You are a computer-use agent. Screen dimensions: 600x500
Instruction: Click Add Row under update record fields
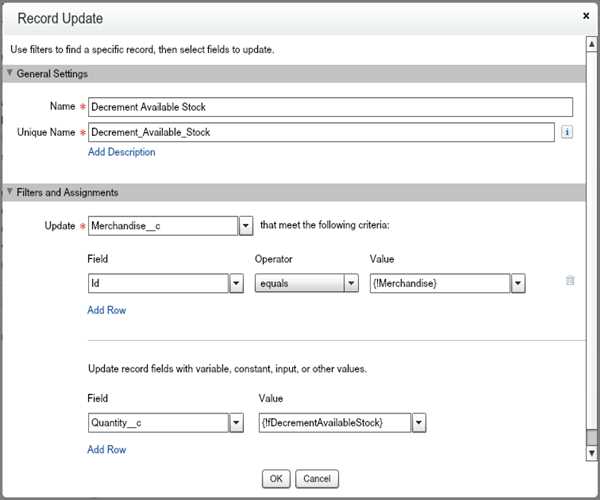pyautogui.click(x=106, y=450)
